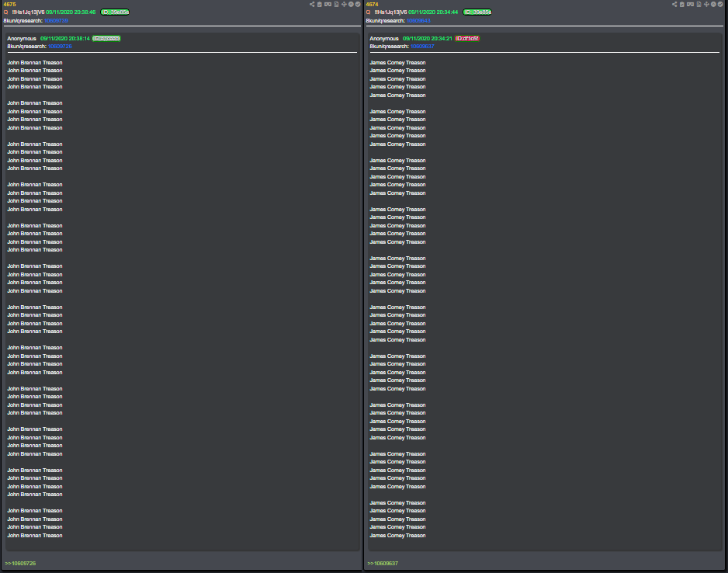This screenshot has width=728, height=573.
Task: Click '8kun/qresearch:' label in post 4674 header
Action: 386,20
